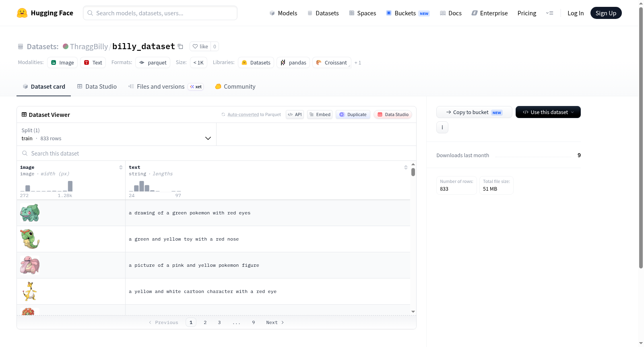Click the Sign Up button

point(606,13)
